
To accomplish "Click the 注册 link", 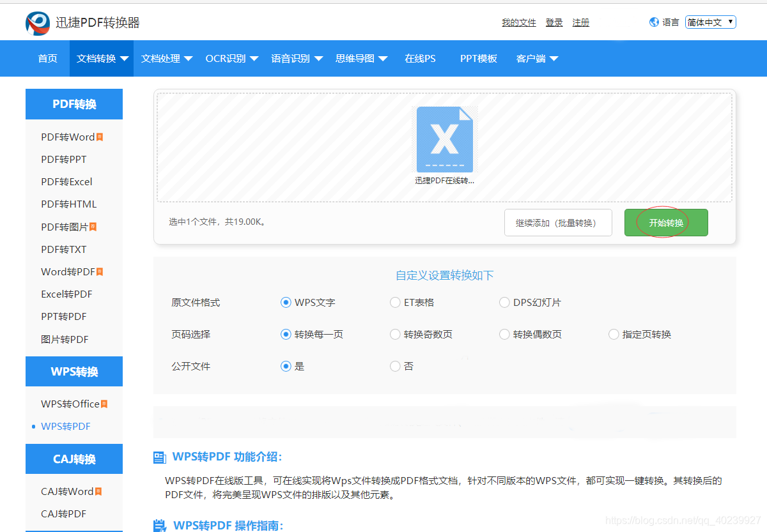I will click(581, 22).
